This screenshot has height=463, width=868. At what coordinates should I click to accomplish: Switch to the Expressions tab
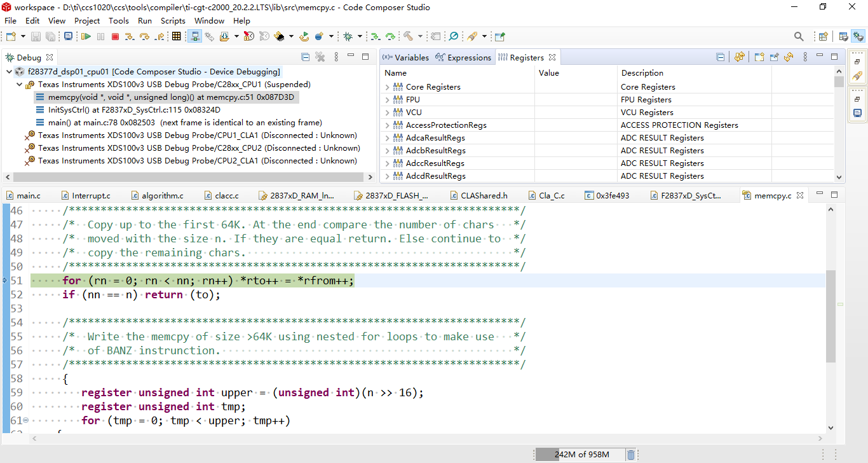(463, 58)
